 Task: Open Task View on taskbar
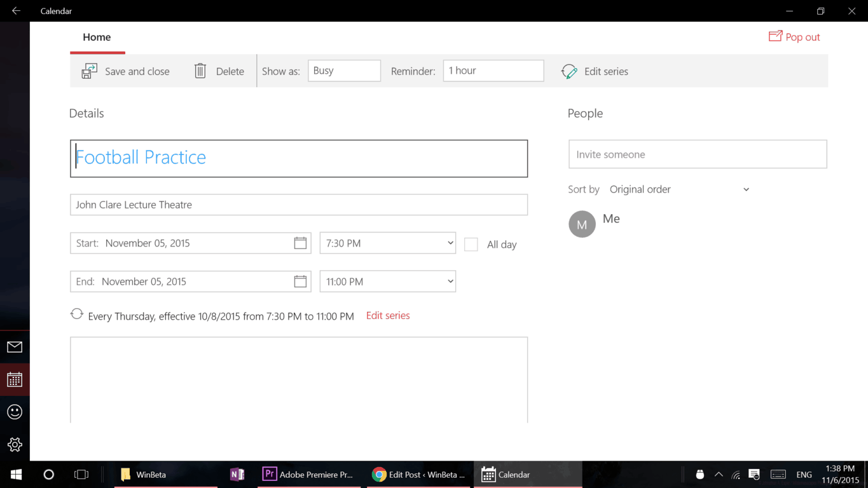(81, 475)
